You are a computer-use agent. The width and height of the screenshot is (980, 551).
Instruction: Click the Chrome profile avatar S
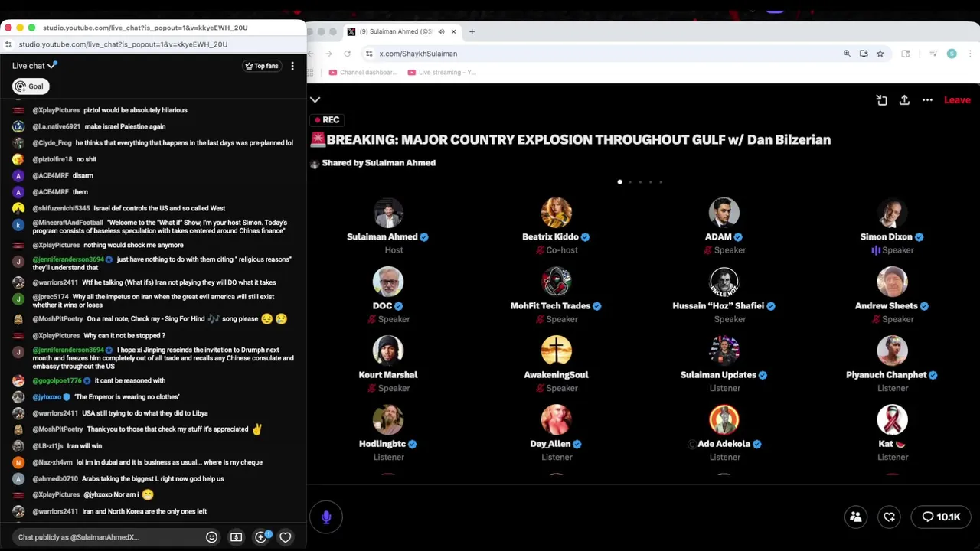[x=952, y=54]
